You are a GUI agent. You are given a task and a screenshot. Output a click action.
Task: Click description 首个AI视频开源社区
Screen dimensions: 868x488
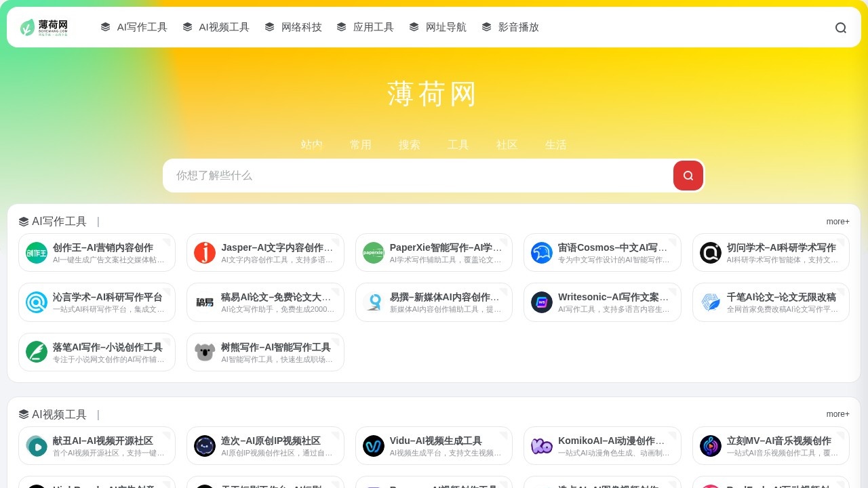click(x=108, y=453)
